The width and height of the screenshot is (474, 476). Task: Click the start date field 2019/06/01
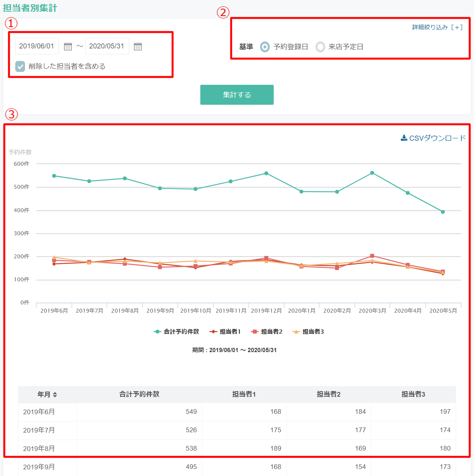[37, 46]
